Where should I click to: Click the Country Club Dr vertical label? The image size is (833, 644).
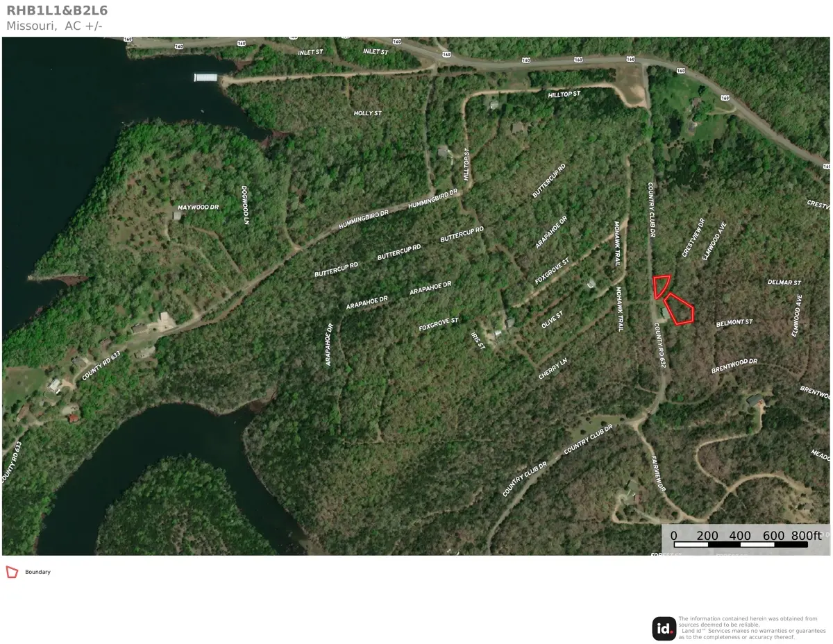point(651,210)
